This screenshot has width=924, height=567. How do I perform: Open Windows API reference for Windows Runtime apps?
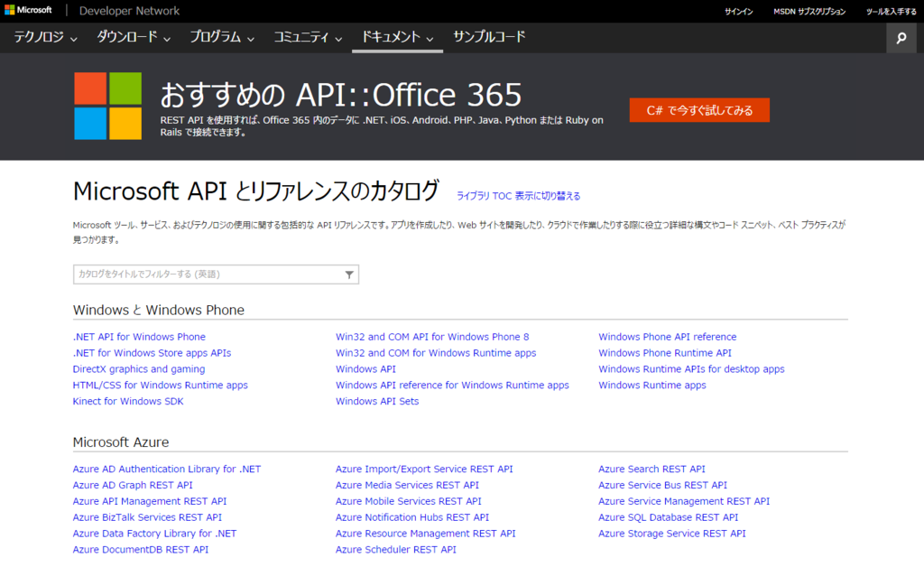452,385
